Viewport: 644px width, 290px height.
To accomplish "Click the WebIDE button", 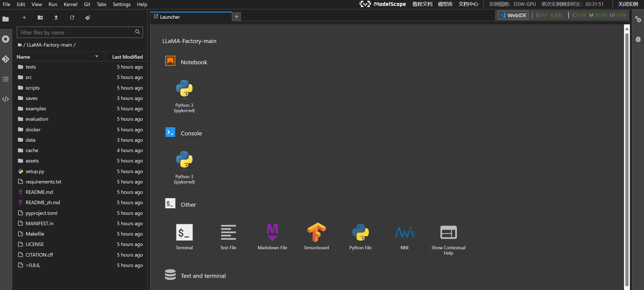I will click(513, 15).
